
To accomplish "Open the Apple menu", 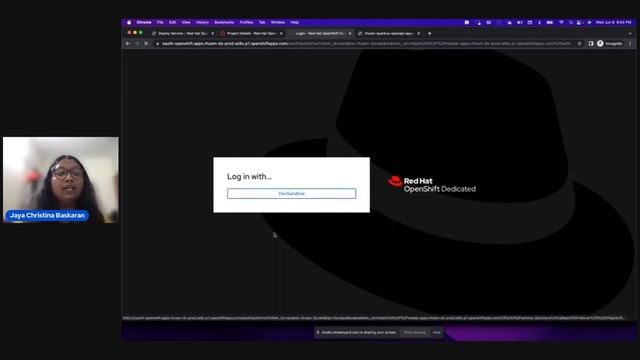I will point(129,22).
